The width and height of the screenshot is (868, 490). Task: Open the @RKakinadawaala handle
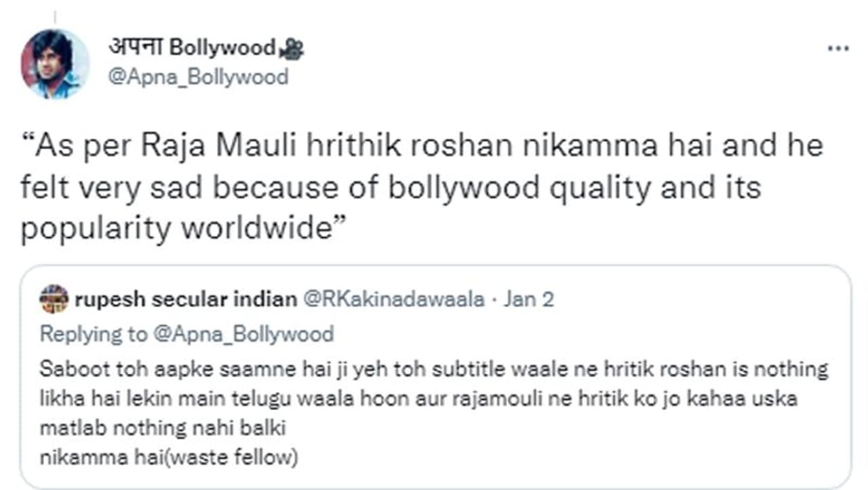tap(393, 299)
